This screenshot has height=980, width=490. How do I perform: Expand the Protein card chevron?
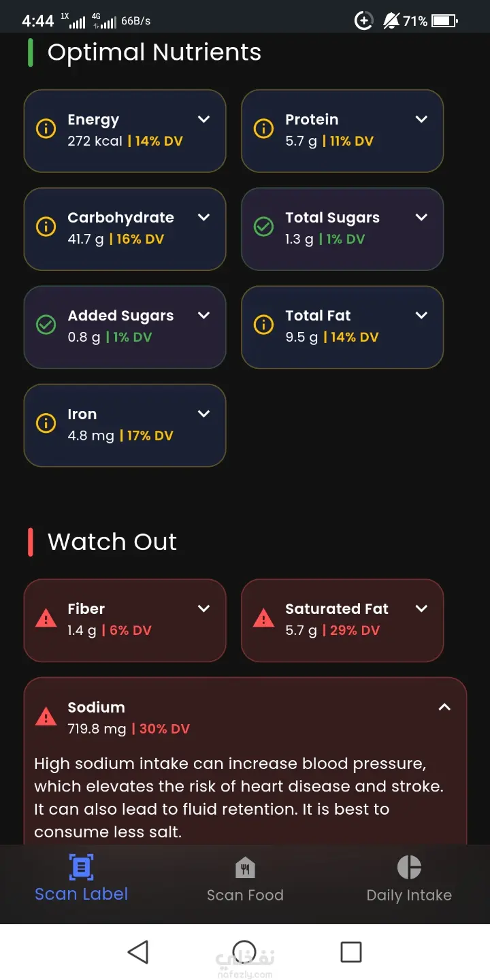421,119
